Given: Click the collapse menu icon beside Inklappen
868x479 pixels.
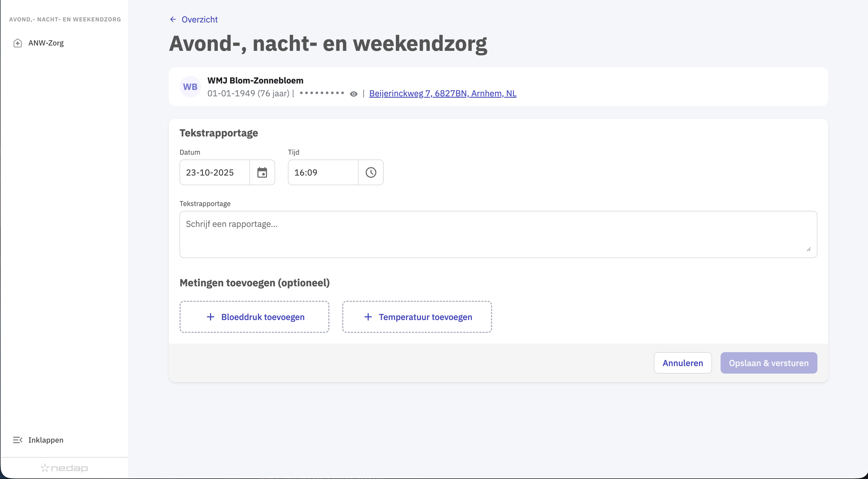Looking at the screenshot, I should pyautogui.click(x=17, y=440).
